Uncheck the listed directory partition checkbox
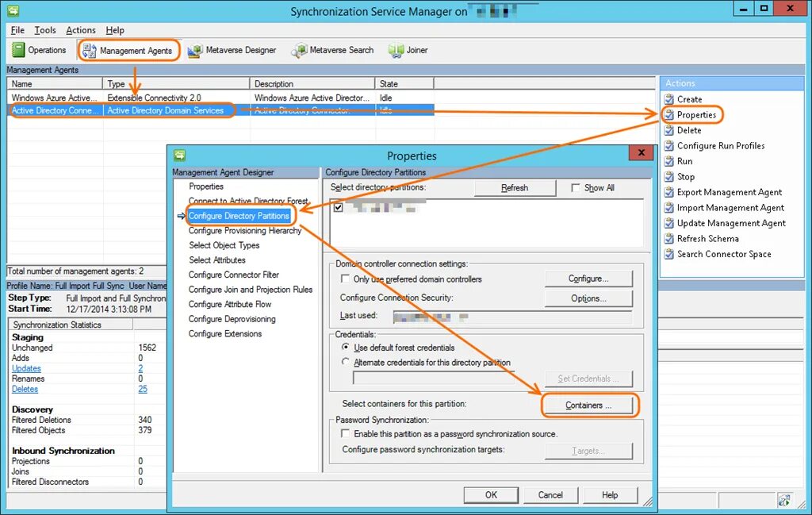Image resolution: width=812 pixels, height=515 pixels. click(338, 207)
